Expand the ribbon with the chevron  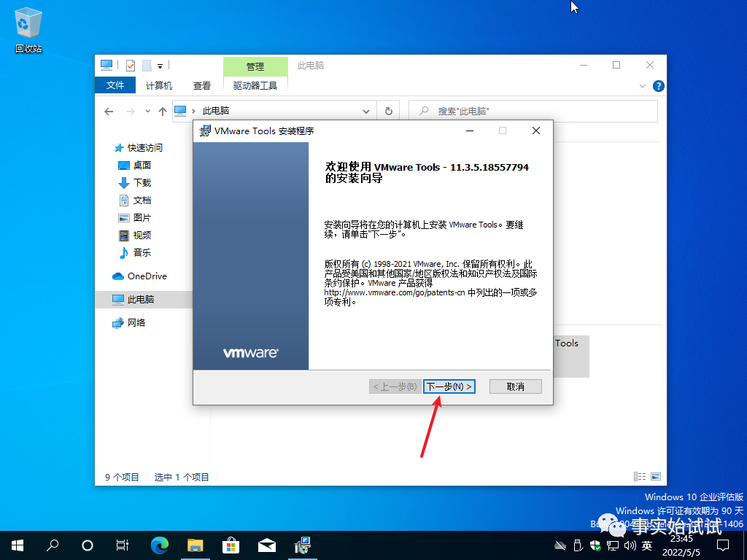pos(642,86)
